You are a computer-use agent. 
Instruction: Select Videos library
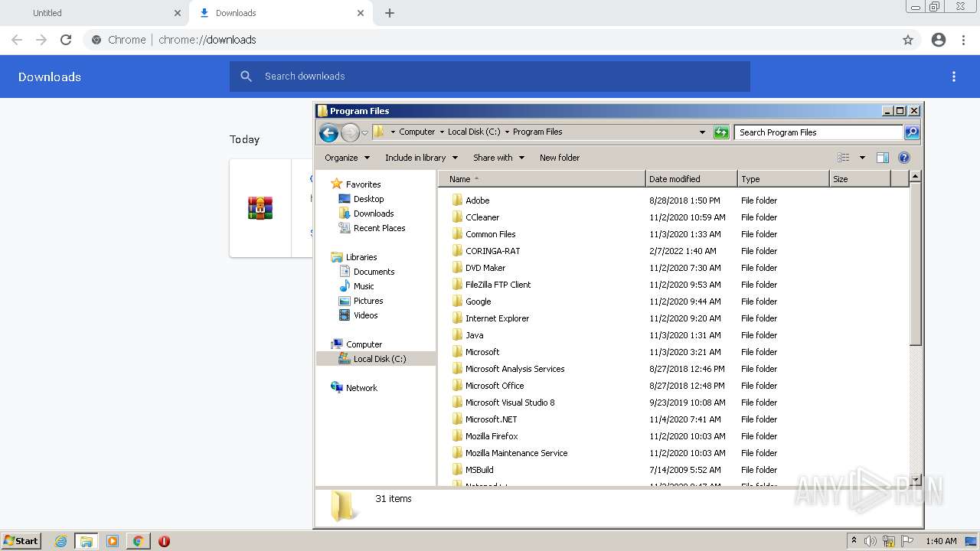[x=365, y=315]
